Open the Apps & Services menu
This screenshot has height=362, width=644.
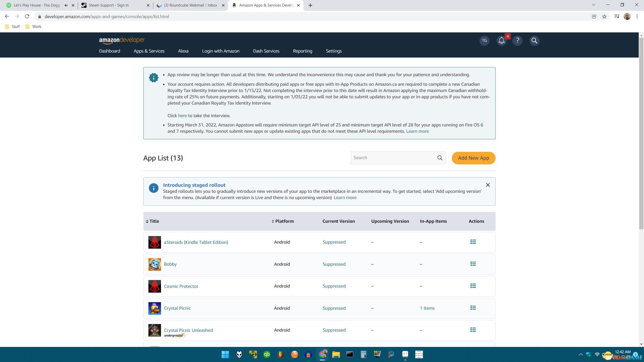[149, 51]
